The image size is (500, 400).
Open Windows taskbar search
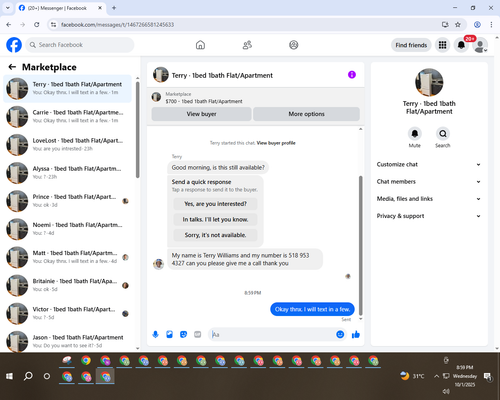point(28,376)
